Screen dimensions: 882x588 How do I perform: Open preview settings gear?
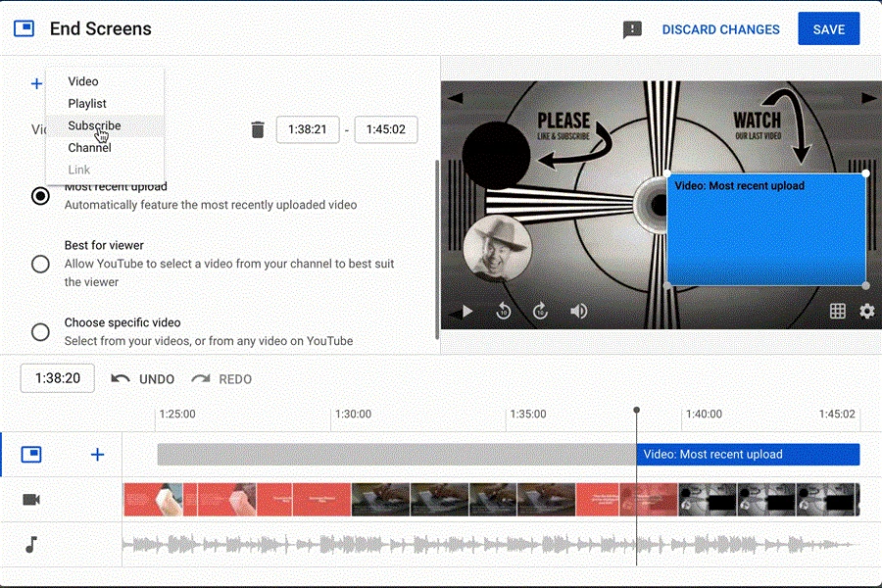[x=867, y=312]
